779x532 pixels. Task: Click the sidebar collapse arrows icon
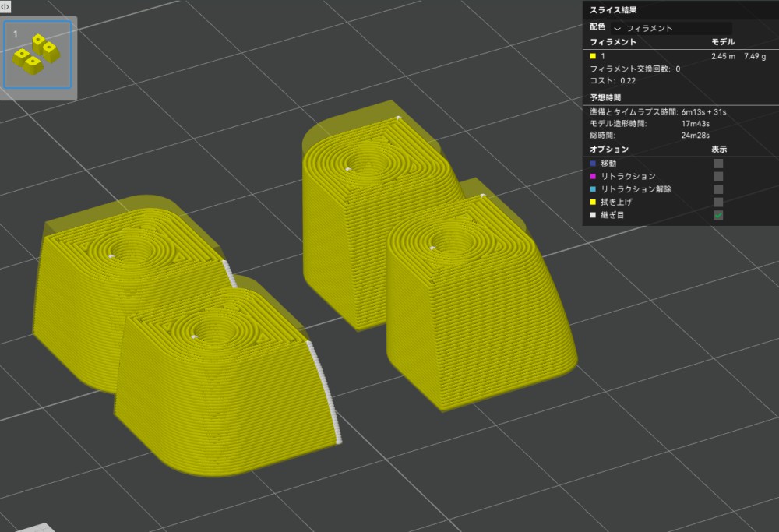tap(5, 6)
